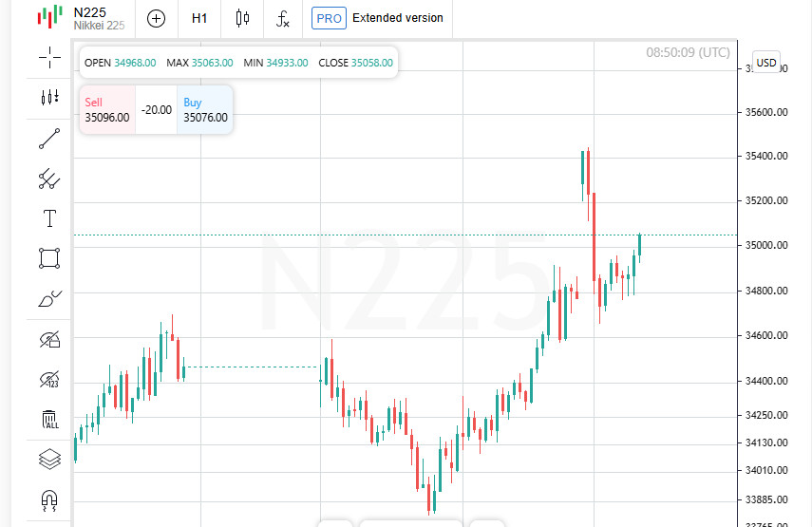Choose the pitchfork channel tool

click(49, 178)
